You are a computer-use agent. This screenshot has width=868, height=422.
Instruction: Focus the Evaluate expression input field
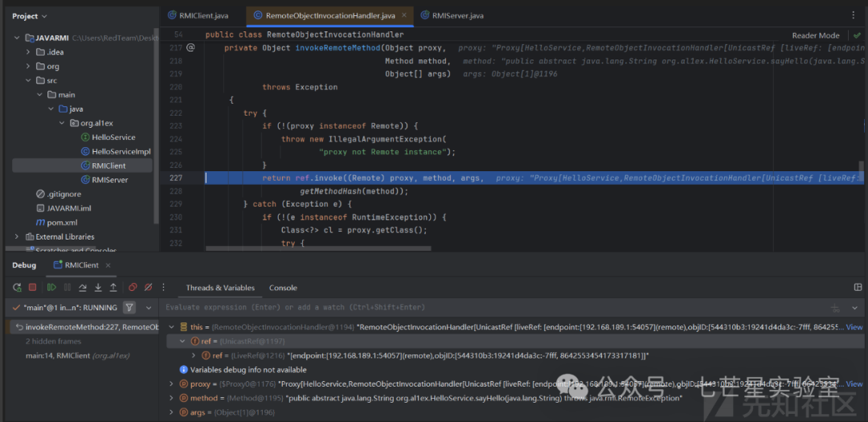493,307
